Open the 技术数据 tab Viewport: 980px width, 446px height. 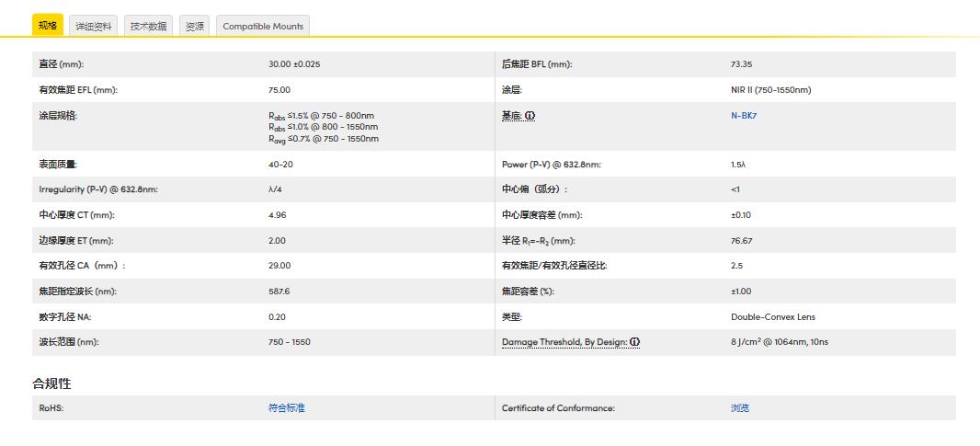[148, 26]
